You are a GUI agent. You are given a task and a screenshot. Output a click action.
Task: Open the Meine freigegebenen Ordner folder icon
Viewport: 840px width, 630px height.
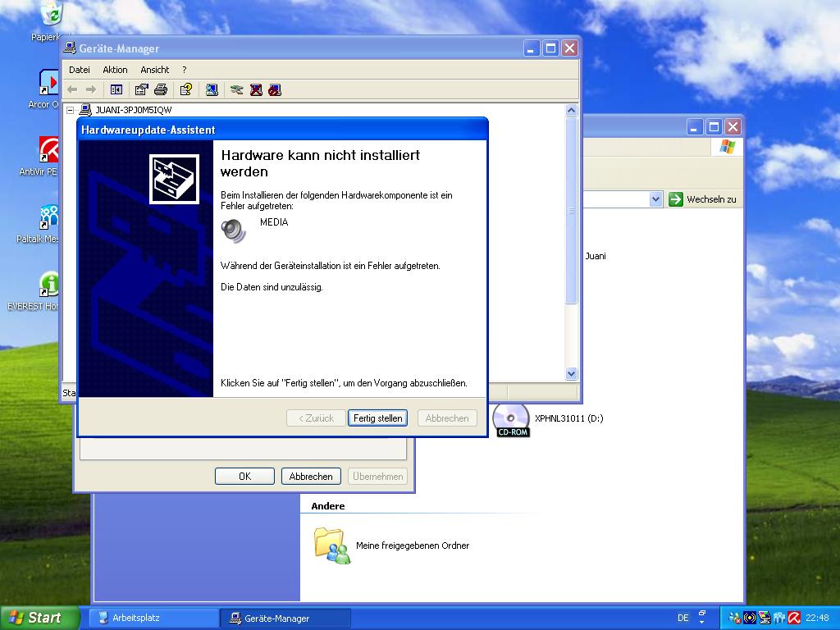click(332, 546)
